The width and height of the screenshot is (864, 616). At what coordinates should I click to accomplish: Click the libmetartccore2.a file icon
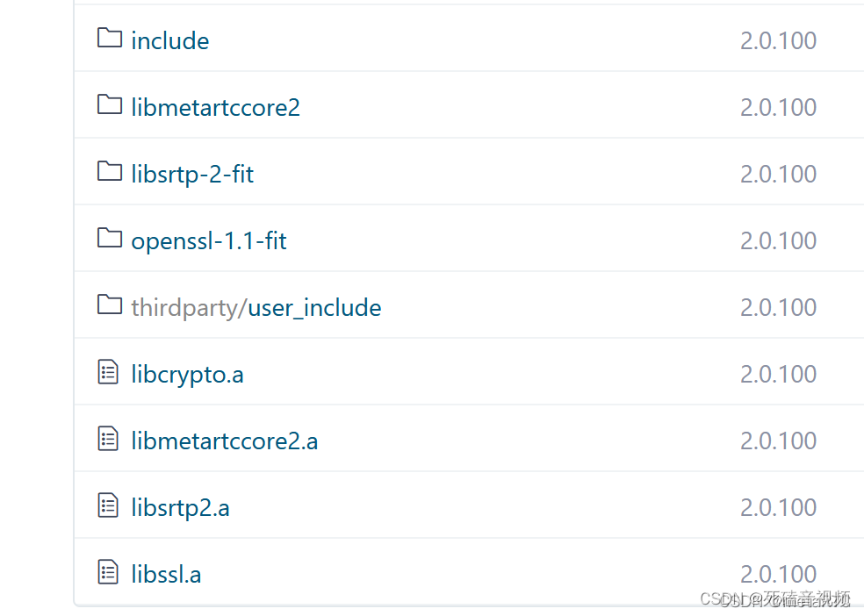(x=108, y=439)
